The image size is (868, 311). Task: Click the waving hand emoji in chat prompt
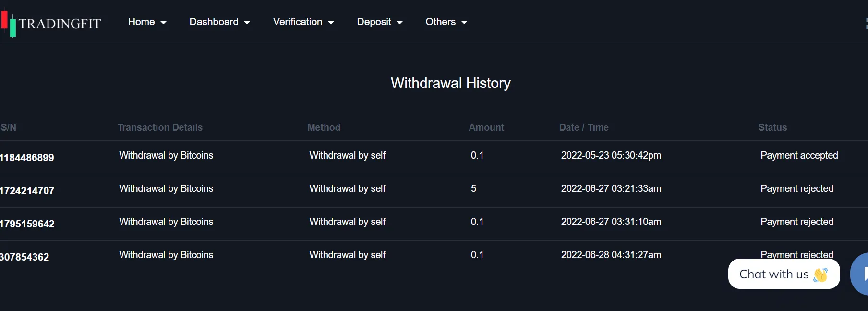tap(820, 274)
